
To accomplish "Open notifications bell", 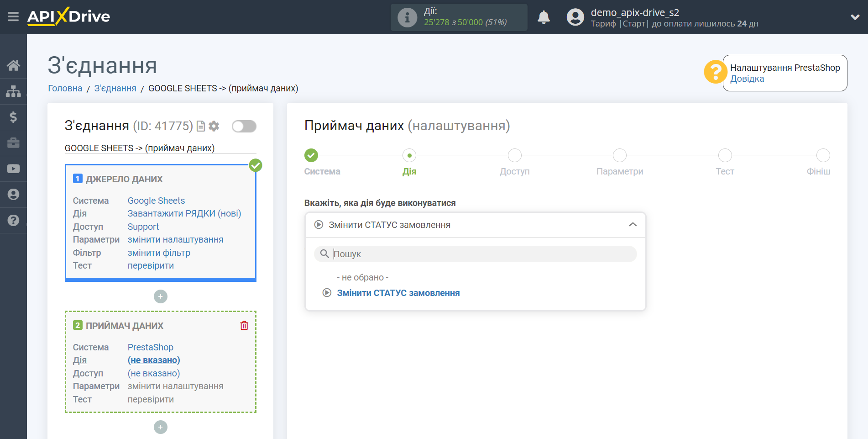I will 544,17.
